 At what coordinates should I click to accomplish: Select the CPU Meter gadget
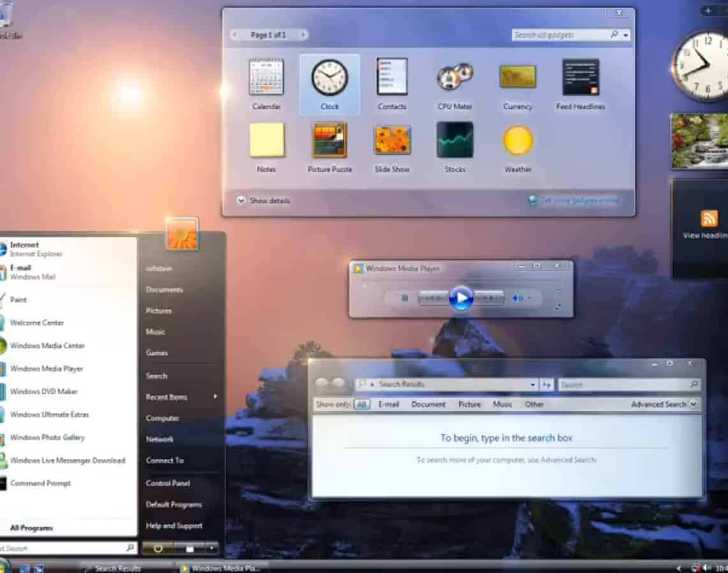[x=455, y=76]
